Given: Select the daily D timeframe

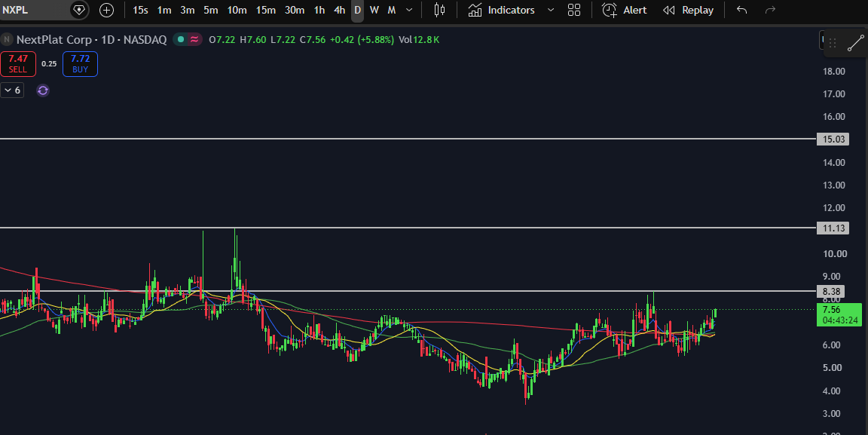Looking at the screenshot, I should pyautogui.click(x=358, y=10).
